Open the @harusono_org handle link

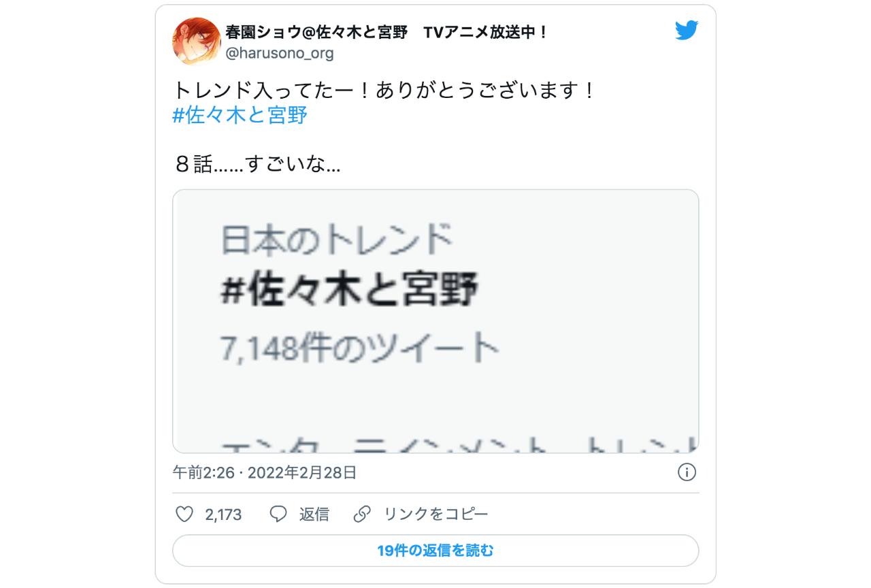pyautogui.click(x=280, y=52)
